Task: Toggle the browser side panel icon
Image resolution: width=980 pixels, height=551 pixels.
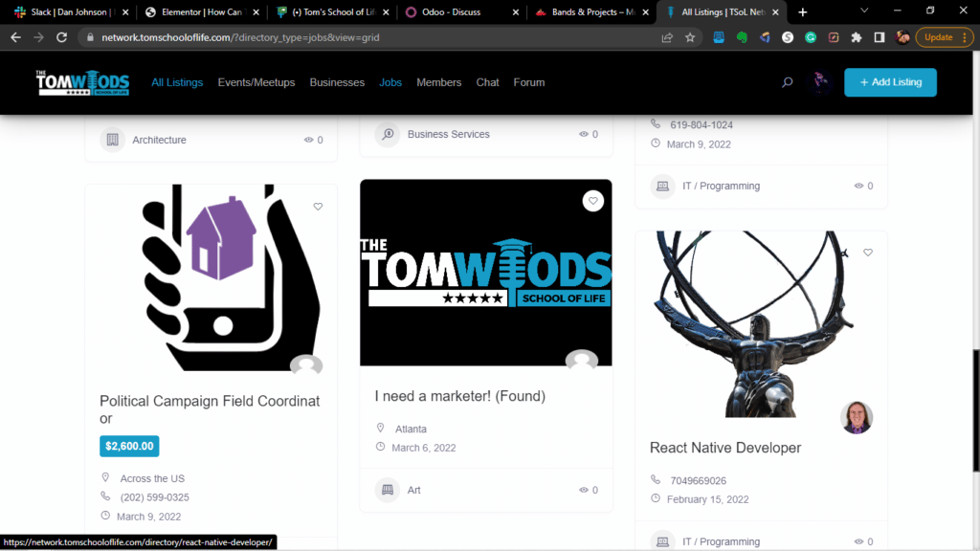Action: pyautogui.click(x=880, y=37)
